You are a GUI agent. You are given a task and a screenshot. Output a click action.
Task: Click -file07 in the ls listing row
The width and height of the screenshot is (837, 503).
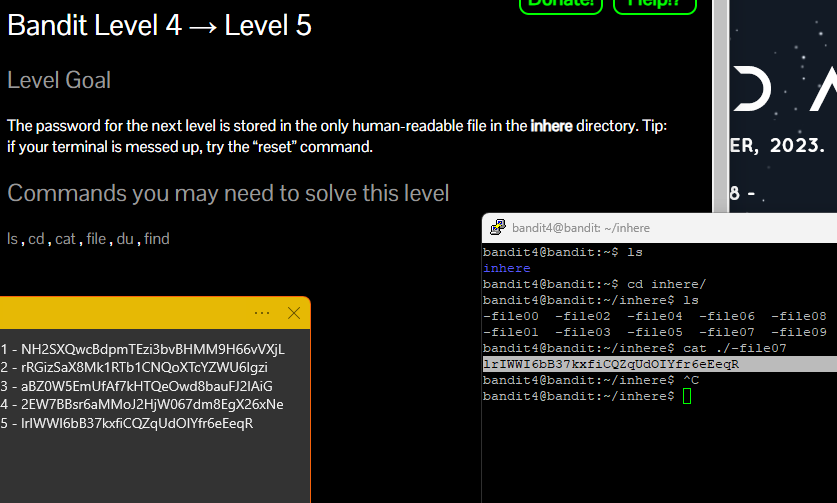(727, 332)
